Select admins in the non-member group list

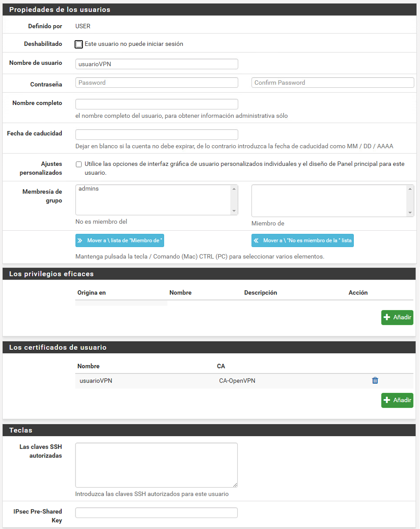pos(89,189)
